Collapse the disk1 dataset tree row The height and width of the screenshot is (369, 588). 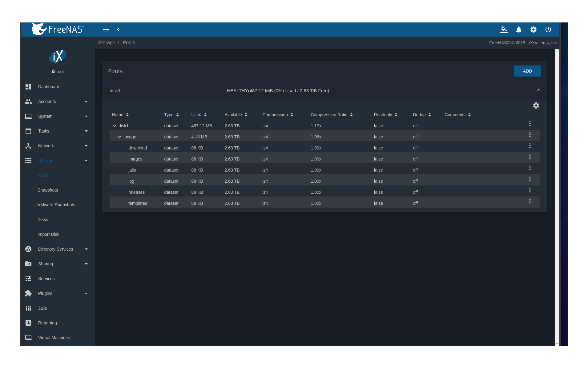click(x=115, y=126)
